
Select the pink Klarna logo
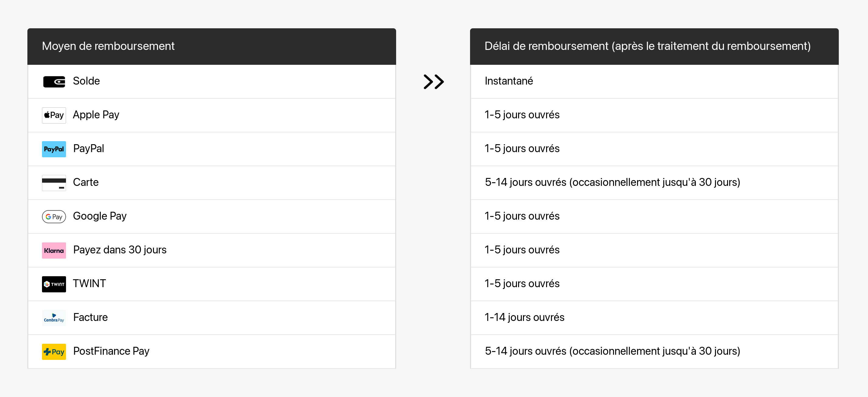54,250
